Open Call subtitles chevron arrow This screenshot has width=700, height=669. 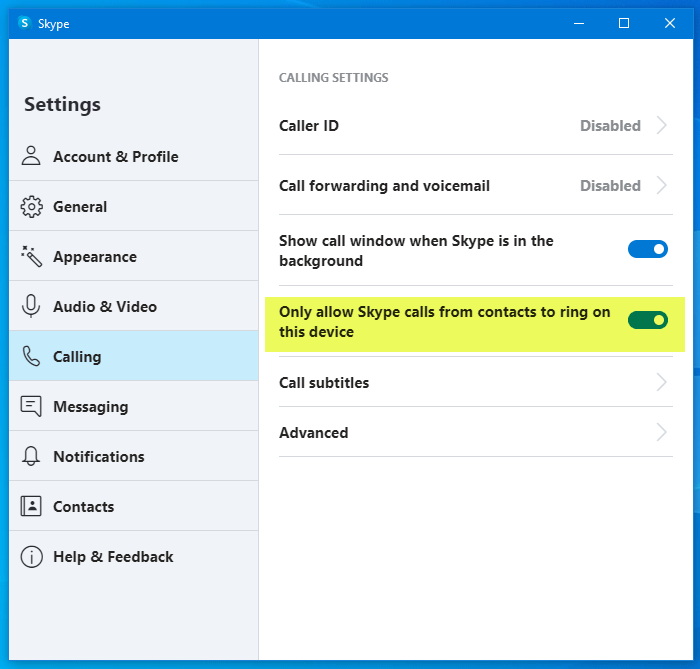click(x=662, y=382)
